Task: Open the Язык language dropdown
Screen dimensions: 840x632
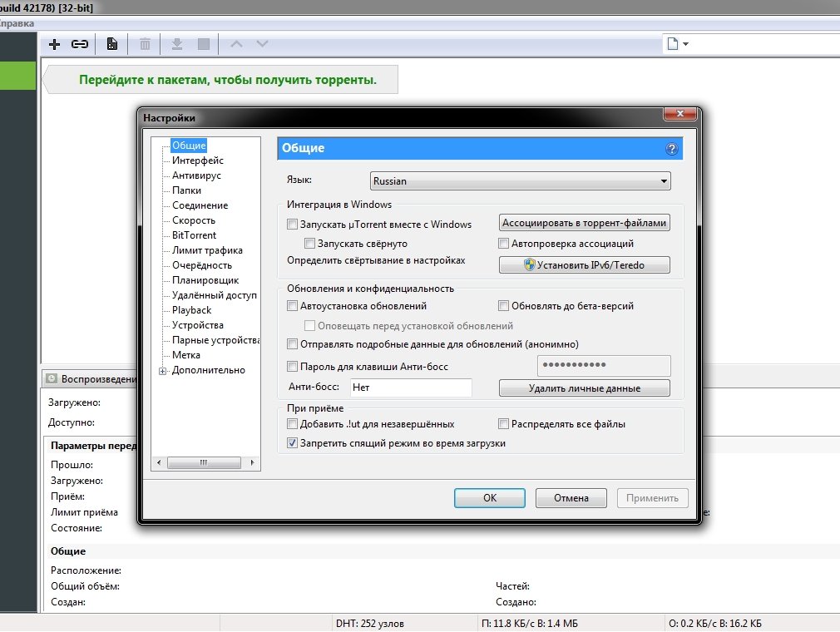Action: click(x=520, y=181)
